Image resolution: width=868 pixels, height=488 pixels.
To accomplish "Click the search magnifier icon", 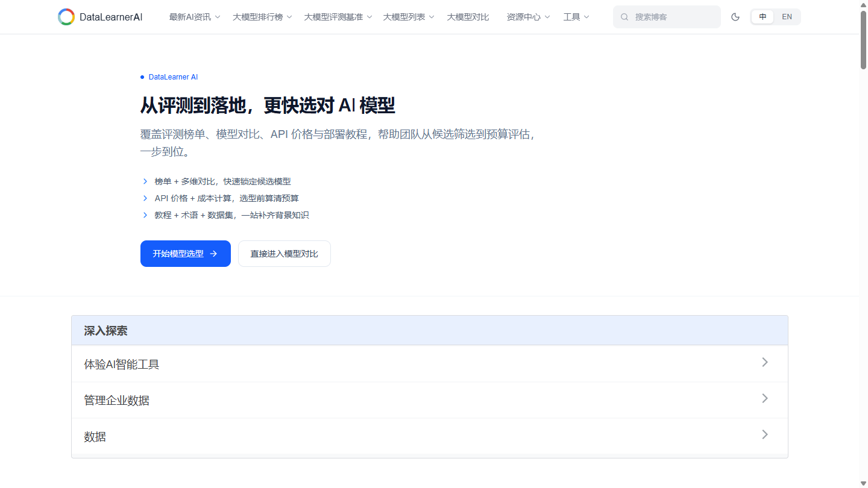I will (x=624, y=17).
